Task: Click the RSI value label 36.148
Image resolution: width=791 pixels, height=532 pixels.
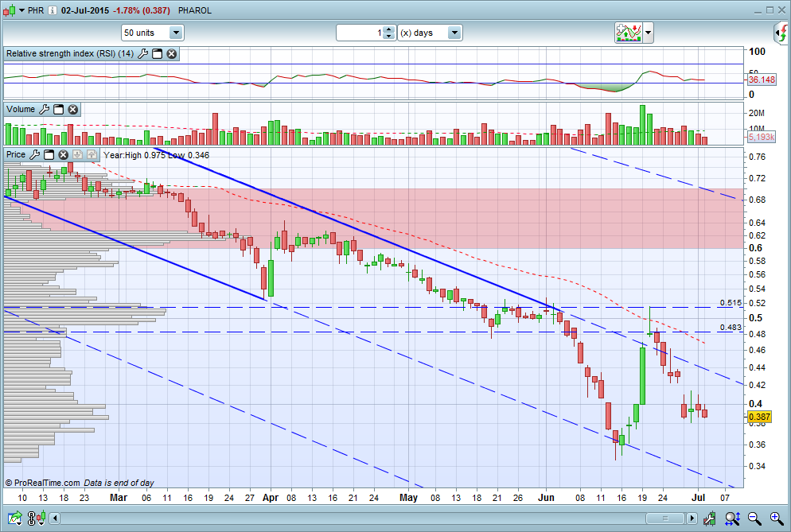Action: click(762, 80)
